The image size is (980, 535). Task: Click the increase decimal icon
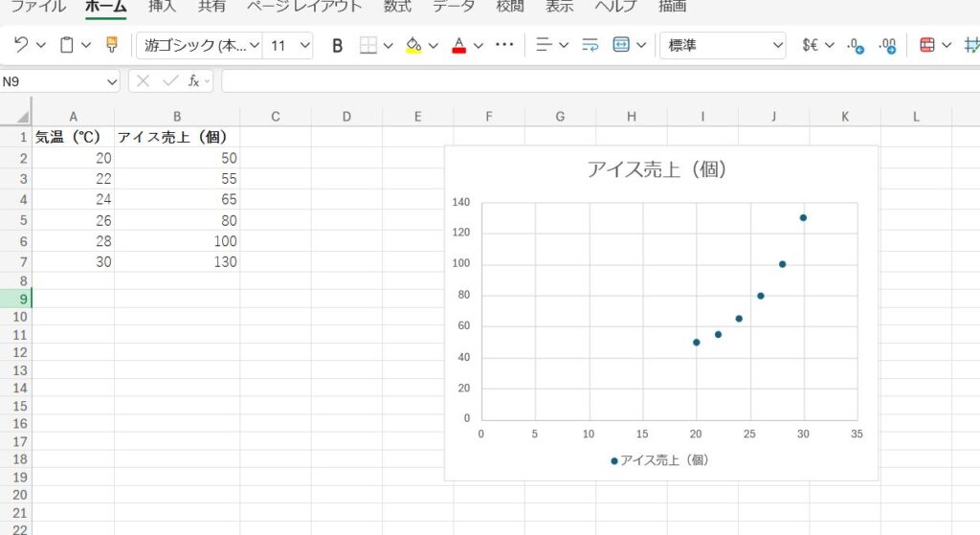(856, 45)
